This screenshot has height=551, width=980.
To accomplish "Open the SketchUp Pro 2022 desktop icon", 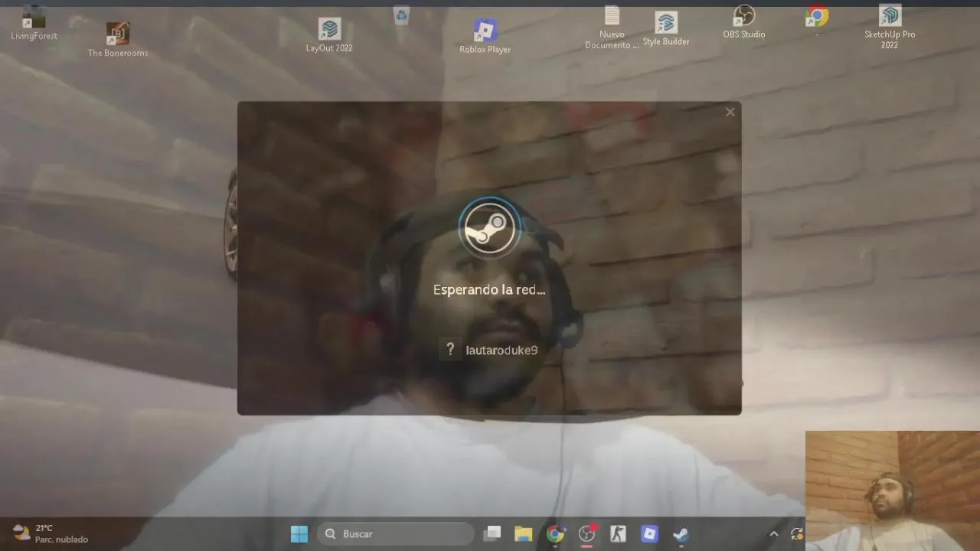I will click(890, 28).
